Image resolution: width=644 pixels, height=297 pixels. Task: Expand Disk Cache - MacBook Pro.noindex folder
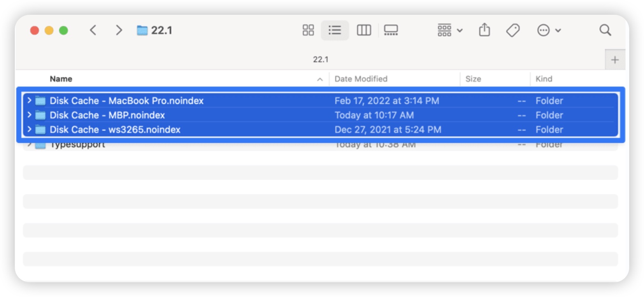(29, 101)
